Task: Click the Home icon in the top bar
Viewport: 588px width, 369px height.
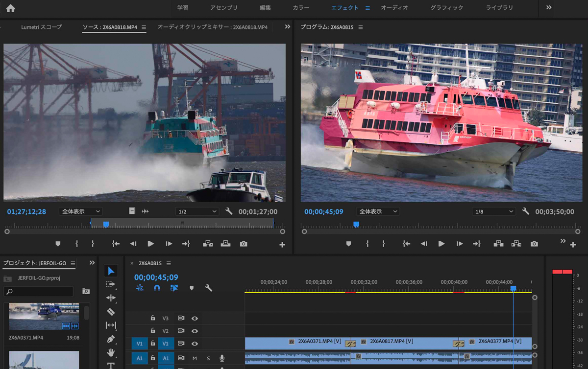Action: (10, 8)
